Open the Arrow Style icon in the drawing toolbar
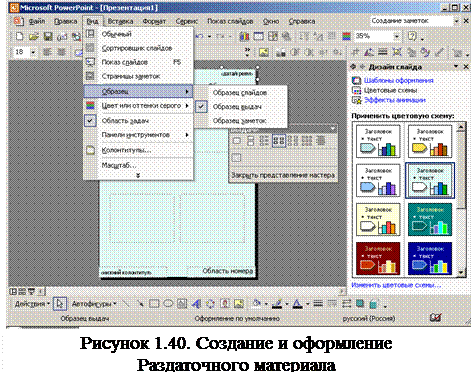The width and height of the screenshot is (472, 379). [346, 304]
